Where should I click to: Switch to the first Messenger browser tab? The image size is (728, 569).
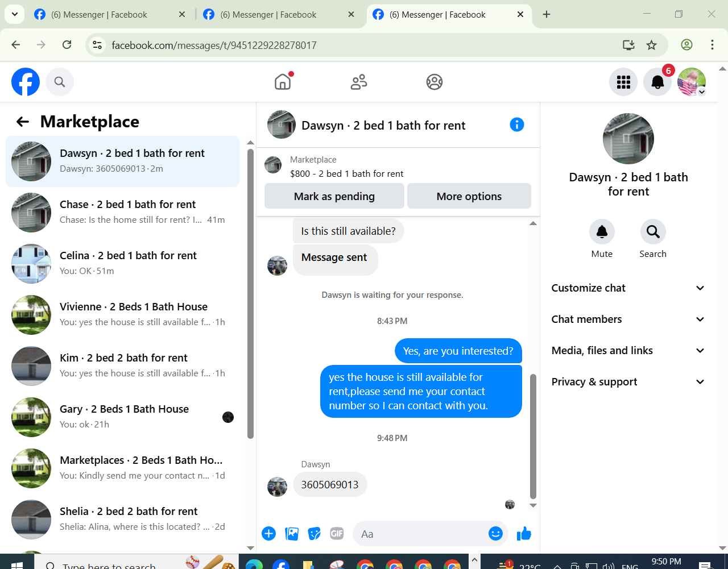110,15
